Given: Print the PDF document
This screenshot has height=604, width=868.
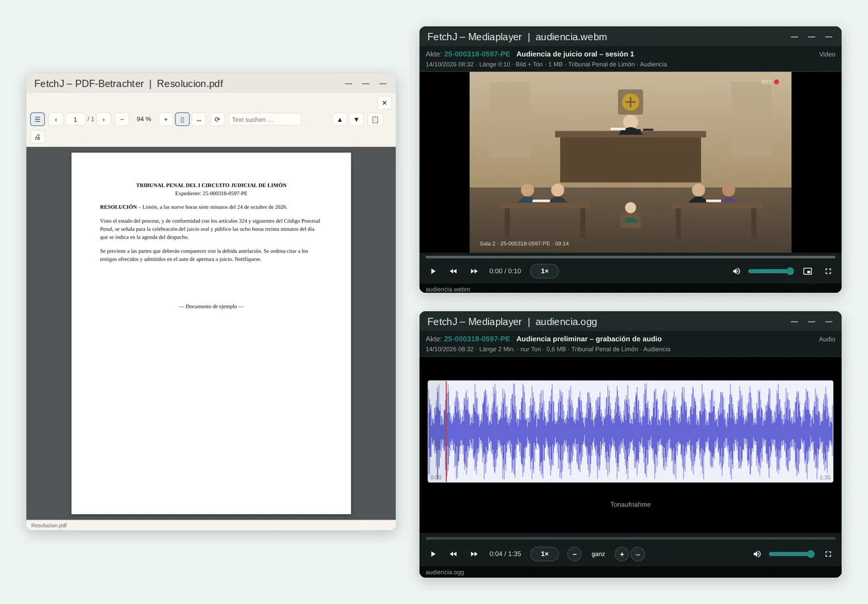Looking at the screenshot, I should pyautogui.click(x=38, y=136).
